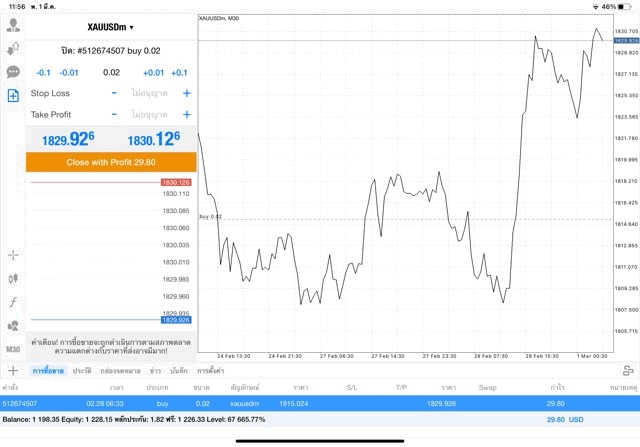Increase volume by +0.01
Image resolution: width=640 pixels, height=447 pixels.
pyautogui.click(x=153, y=73)
